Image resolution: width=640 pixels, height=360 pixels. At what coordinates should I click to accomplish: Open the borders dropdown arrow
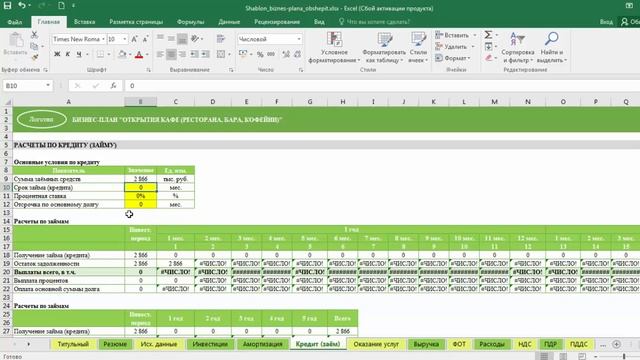[109, 54]
